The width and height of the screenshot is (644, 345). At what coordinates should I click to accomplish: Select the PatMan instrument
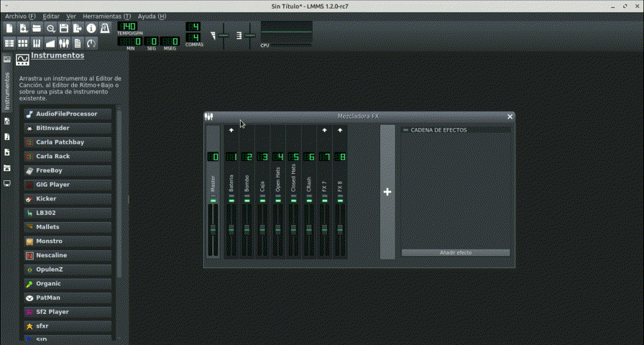(x=68, y=298)
